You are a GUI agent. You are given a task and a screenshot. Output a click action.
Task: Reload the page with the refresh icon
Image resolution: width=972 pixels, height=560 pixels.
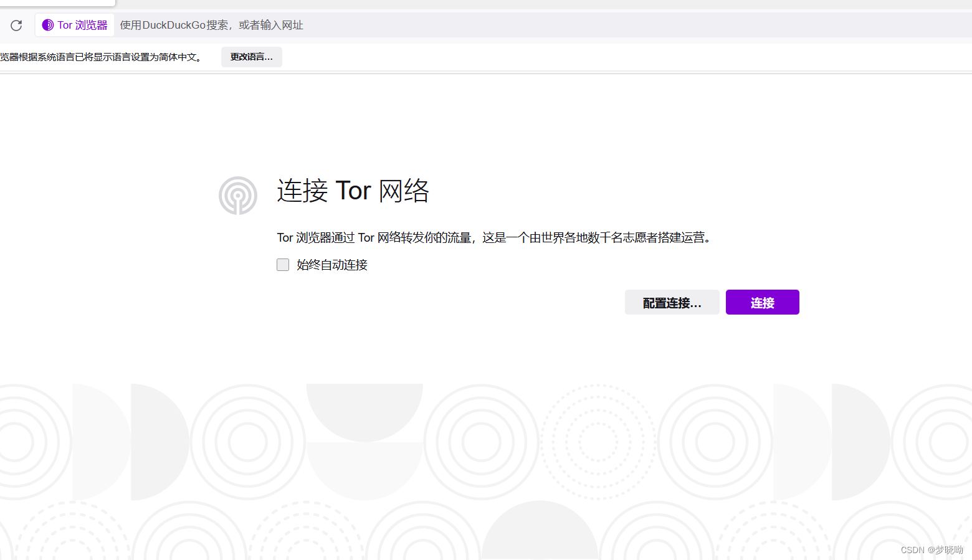16,25
